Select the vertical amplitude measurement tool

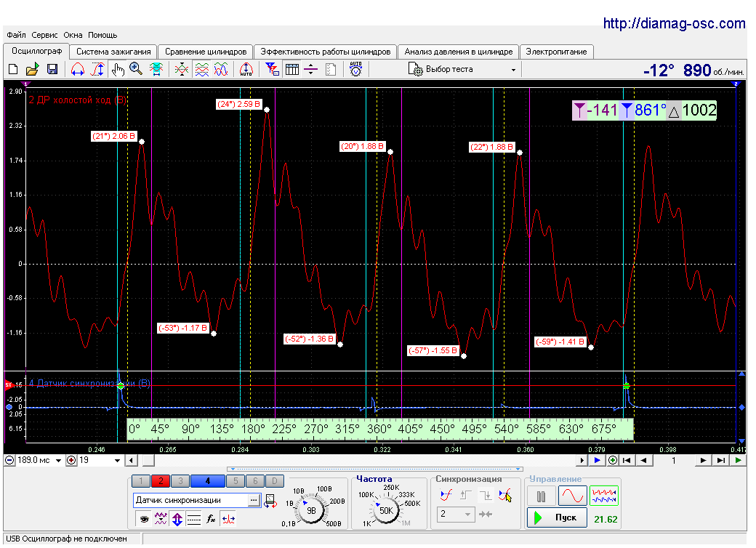point(97,69)
